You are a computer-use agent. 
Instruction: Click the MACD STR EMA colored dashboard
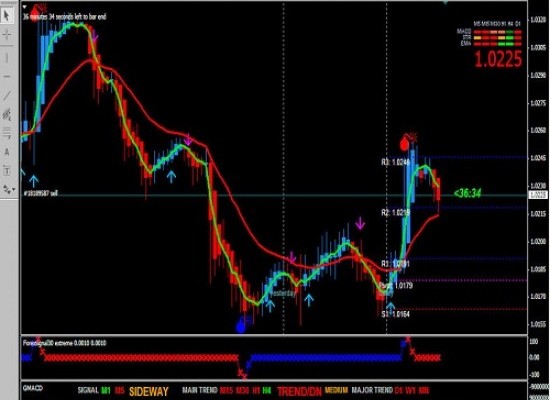click(x=489, y=38)
